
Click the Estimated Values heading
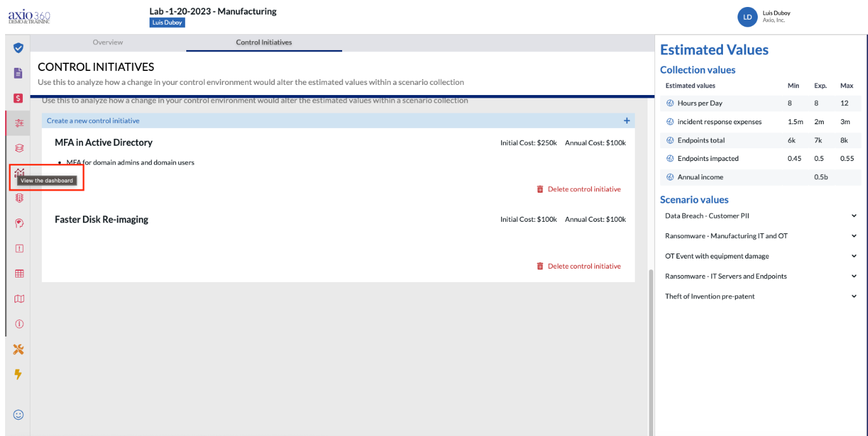click(x=714, y=50)
